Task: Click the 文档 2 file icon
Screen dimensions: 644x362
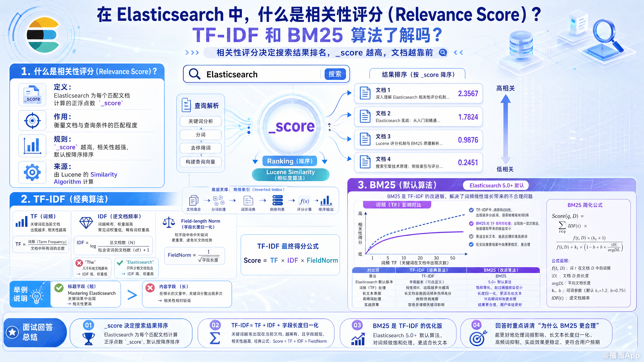Action: tap(365, 116)
